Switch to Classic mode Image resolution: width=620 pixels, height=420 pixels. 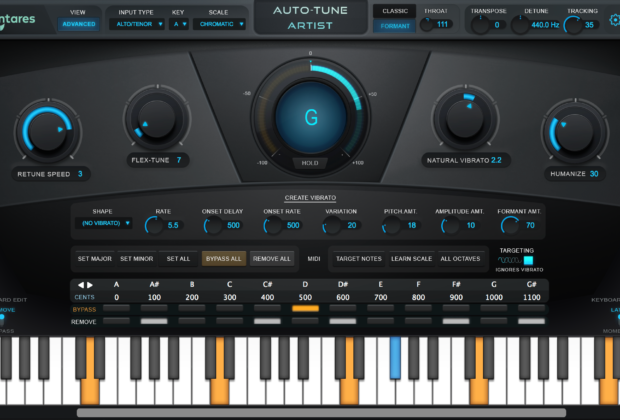[x=395, y=11]
